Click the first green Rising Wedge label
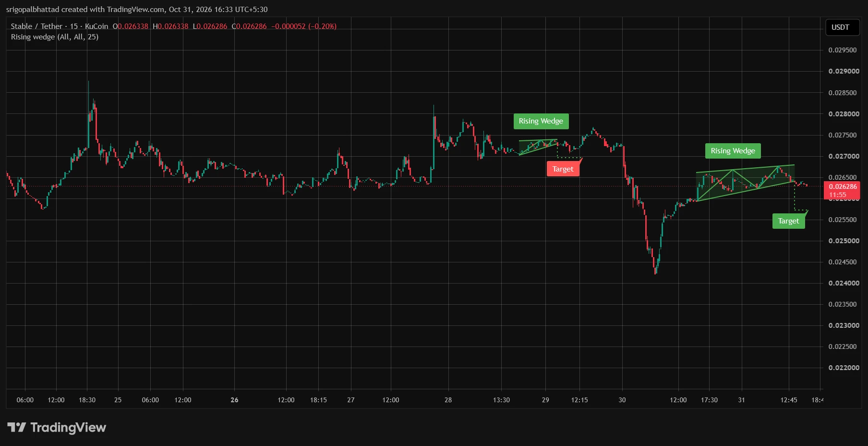This screenshot has width=868, height=446. [541, 121]
